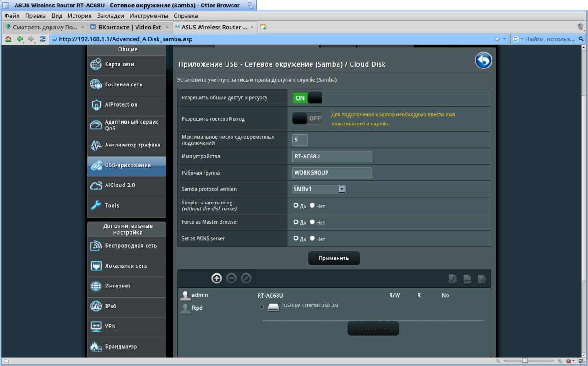Viewport: 588px width, 366px height.
Task: Open the Tools sidebar item
Action: [126, 206]
